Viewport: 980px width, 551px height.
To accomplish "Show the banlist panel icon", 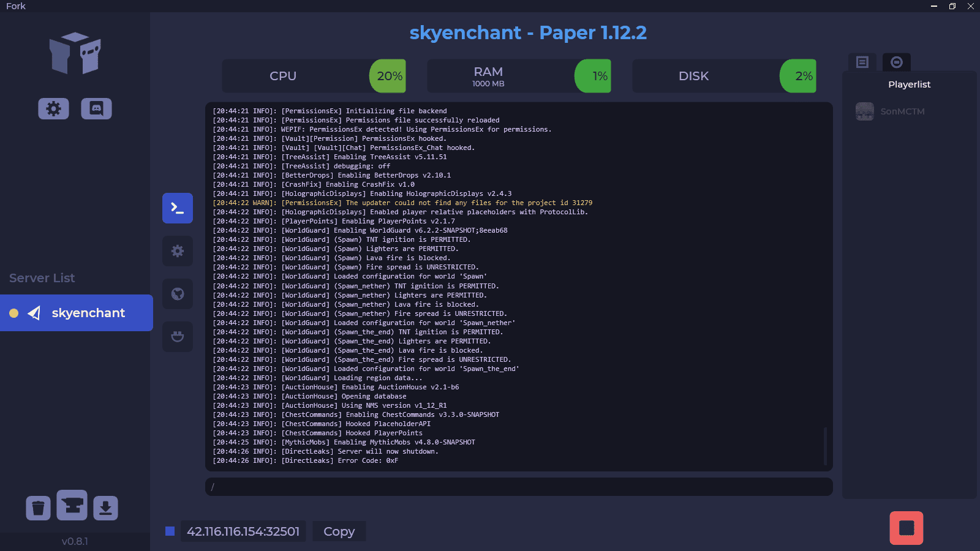I will pyautogui.click(x=896, y=62).
